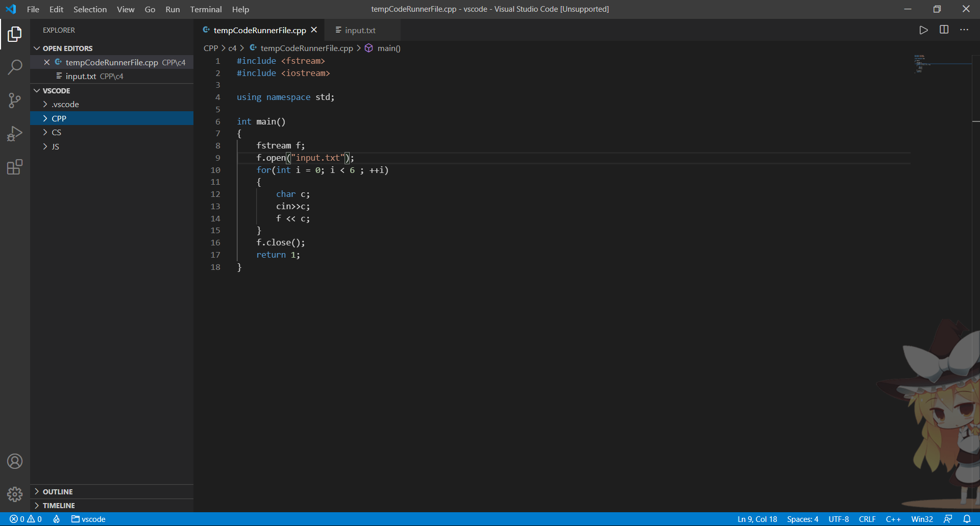Split the editor to the right

944,30
